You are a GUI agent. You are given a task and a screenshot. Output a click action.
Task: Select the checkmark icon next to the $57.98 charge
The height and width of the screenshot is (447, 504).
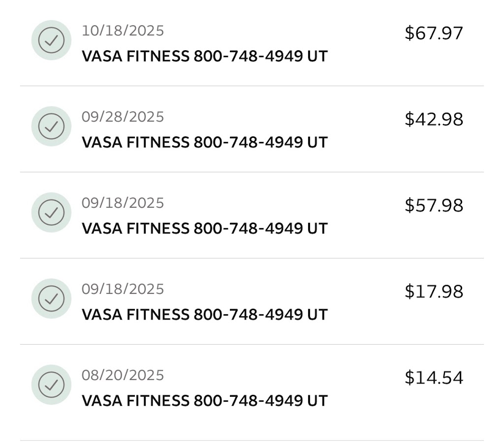tap(51, 213)
